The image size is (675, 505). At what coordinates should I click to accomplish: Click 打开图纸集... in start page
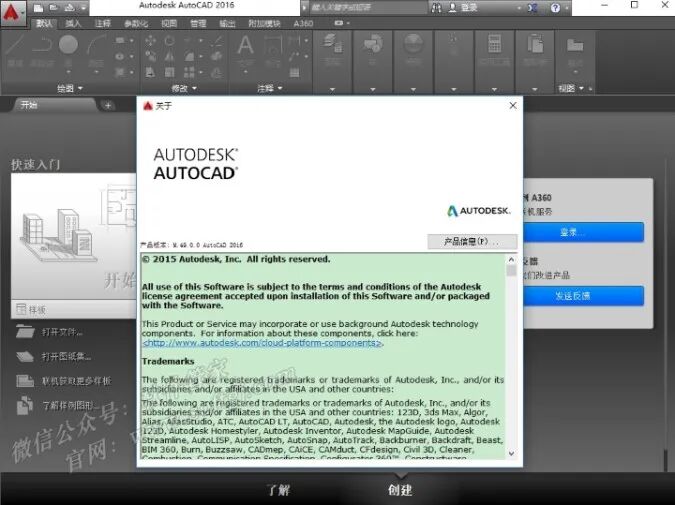click(66, 356)
